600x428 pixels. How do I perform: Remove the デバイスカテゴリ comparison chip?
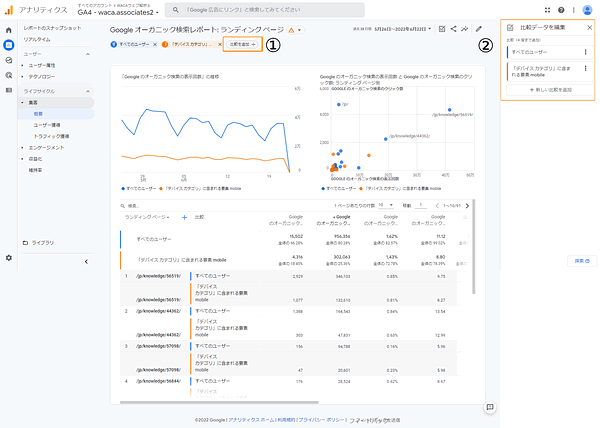pos(220,44)
